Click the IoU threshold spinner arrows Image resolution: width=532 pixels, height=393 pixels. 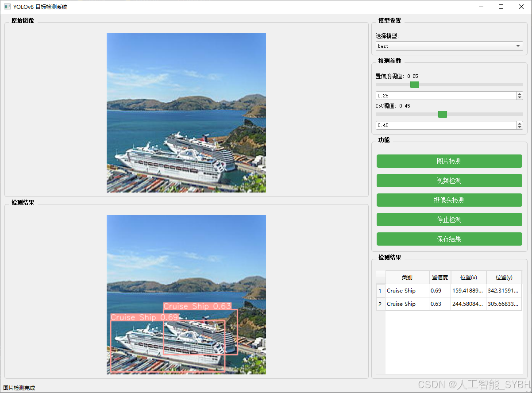(x=520, y=125)
